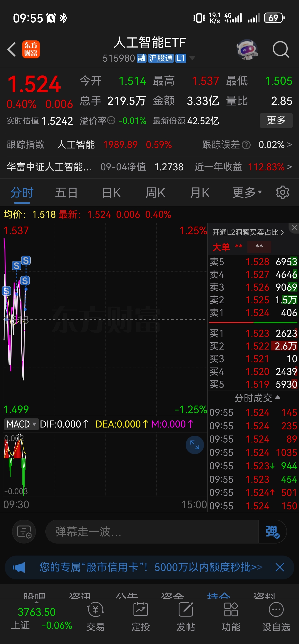Tap the battery indicator in status bar
The image size is (299, 644).
tap(274, 18)
